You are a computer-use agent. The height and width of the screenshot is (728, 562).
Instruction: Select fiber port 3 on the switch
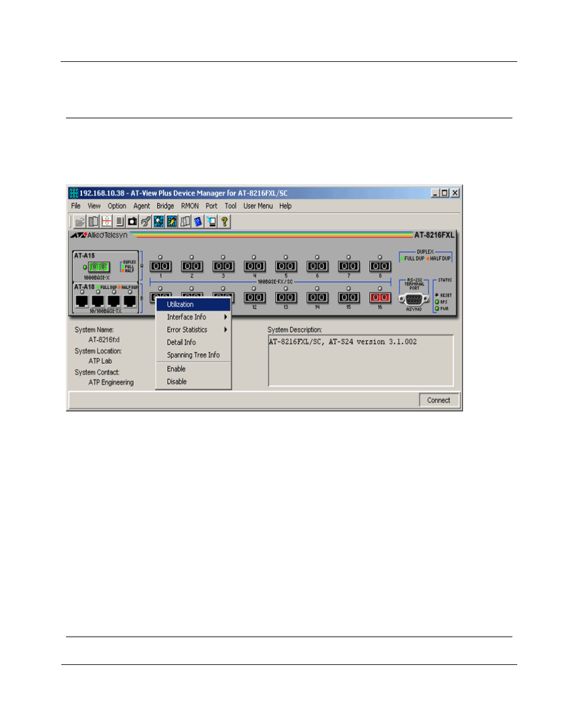[x=223, y=266]
